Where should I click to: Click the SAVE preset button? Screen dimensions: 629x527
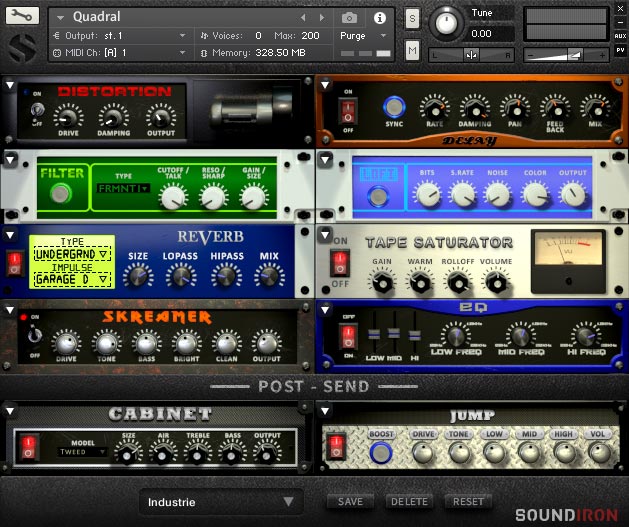350,502
